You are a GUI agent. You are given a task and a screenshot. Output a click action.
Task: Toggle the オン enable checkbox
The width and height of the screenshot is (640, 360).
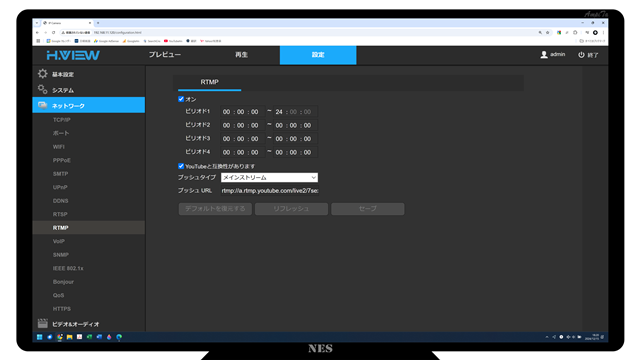pos(181,99)
